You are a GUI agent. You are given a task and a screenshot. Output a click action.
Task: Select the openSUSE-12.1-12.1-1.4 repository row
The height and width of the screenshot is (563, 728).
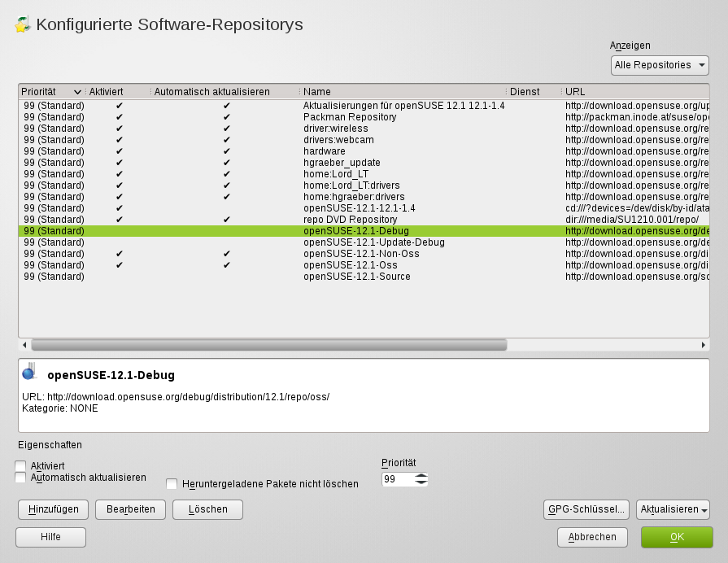pos(364,208)
